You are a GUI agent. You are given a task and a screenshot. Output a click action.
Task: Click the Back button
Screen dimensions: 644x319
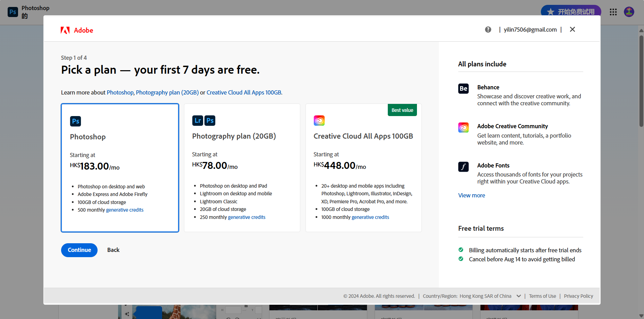(x=113, y=250)
